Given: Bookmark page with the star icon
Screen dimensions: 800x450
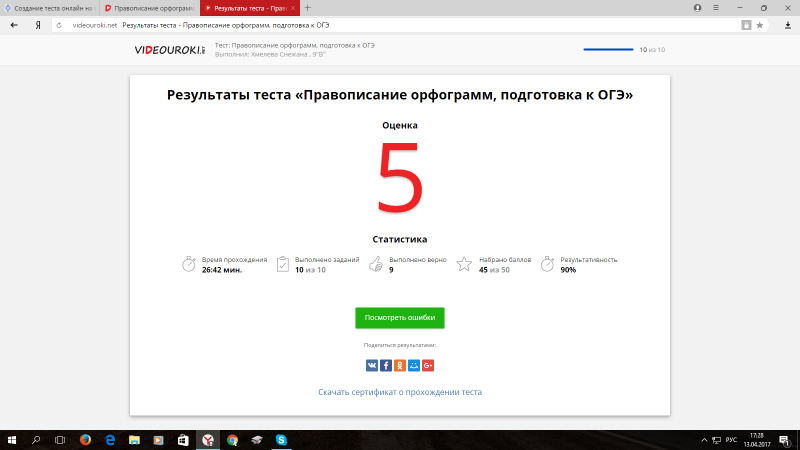Looking at the screenshot, I should pos(762,24).
